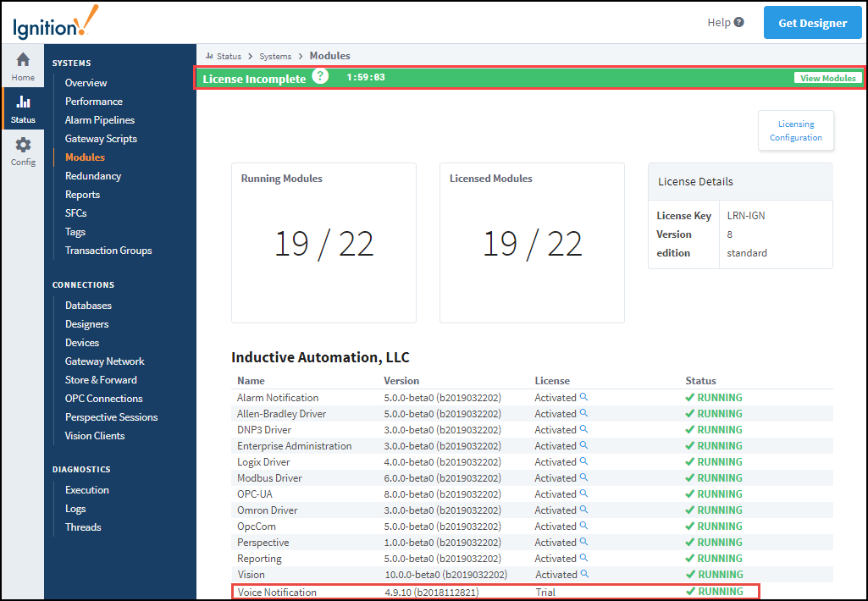Click the Alarm Notification module name

278,397
